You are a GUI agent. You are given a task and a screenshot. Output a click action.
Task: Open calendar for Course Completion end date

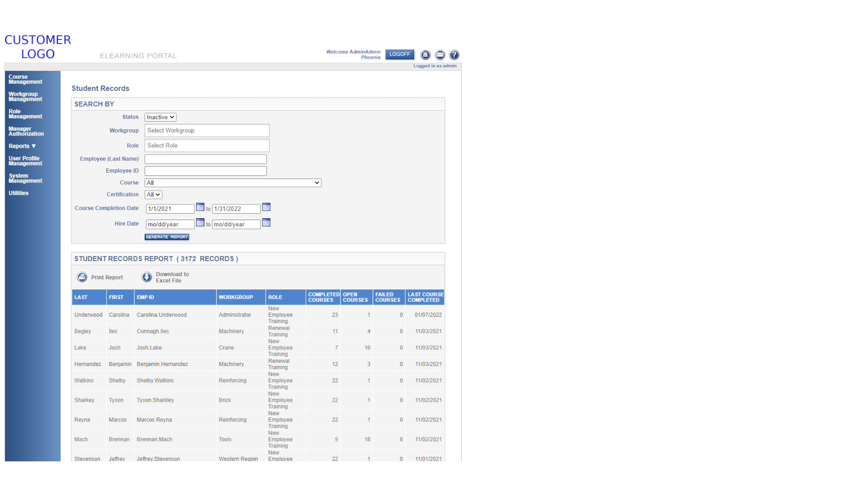coord(266,207)
